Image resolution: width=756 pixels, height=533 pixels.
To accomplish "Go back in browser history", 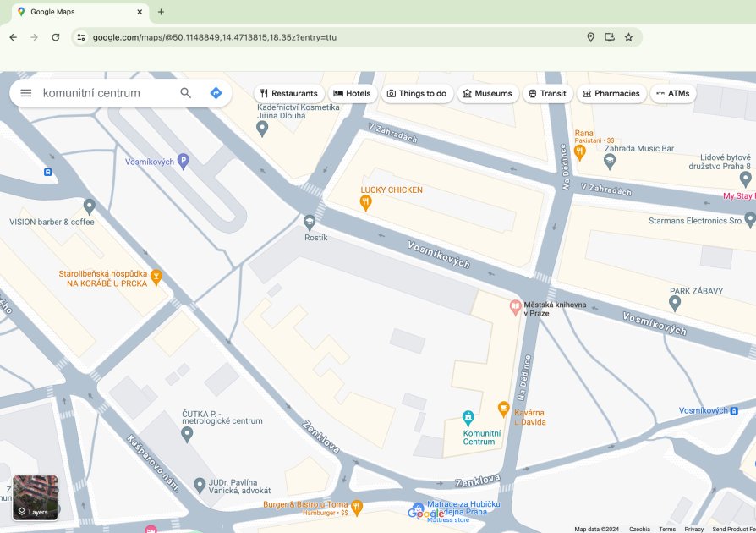I will [13, 37].
